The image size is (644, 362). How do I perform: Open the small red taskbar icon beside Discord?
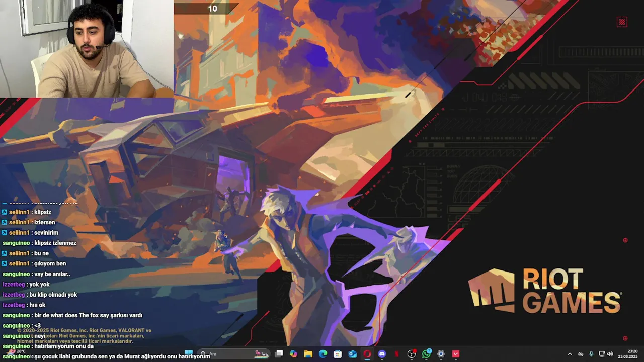pos(397,354)
